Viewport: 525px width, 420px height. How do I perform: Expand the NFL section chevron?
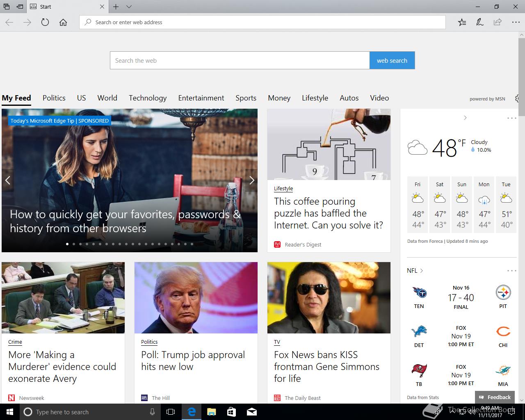click(422, 271)
